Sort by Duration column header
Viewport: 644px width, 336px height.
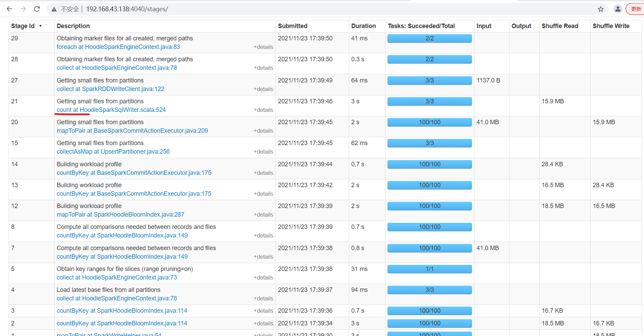click(363, 26)
